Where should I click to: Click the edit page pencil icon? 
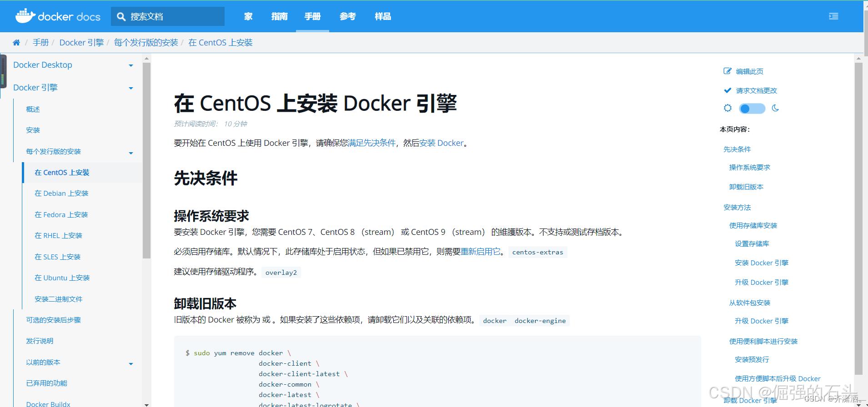(x=728, y=71)
